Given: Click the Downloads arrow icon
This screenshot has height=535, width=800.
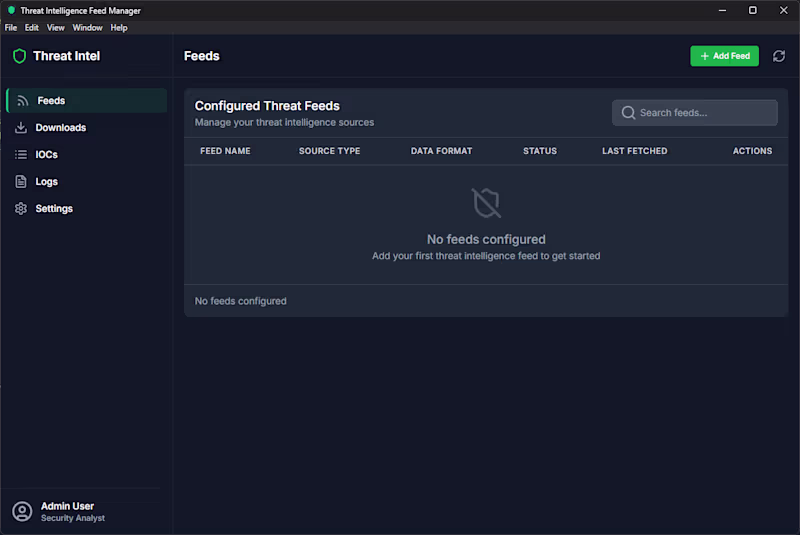Looking at the screenshot, I should pos(21,128).
